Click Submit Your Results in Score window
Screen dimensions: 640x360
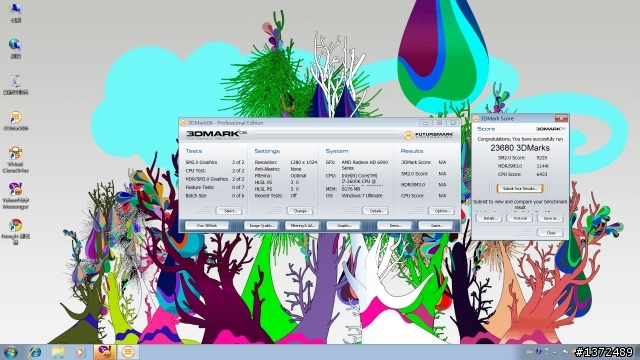tap(520, 189)
